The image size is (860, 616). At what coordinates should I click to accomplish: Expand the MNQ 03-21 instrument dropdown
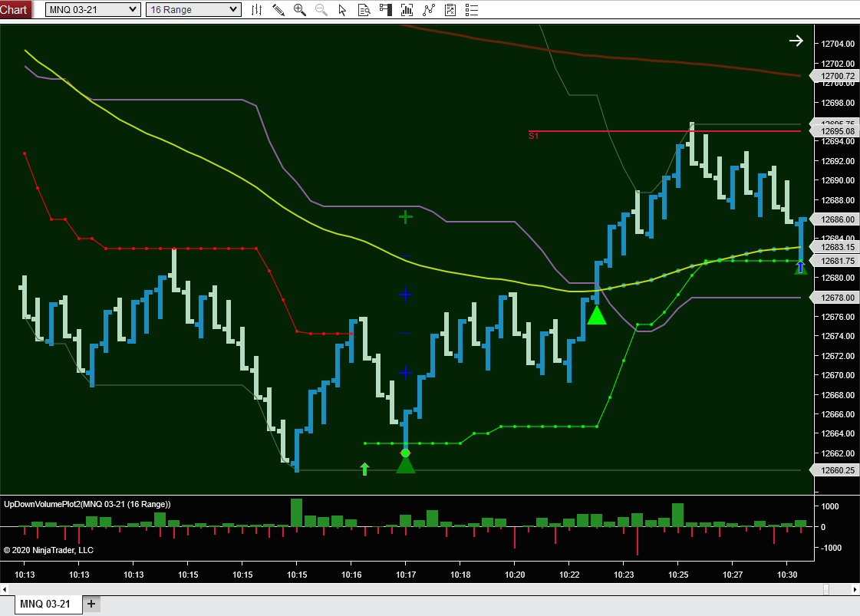click(132, 10)
